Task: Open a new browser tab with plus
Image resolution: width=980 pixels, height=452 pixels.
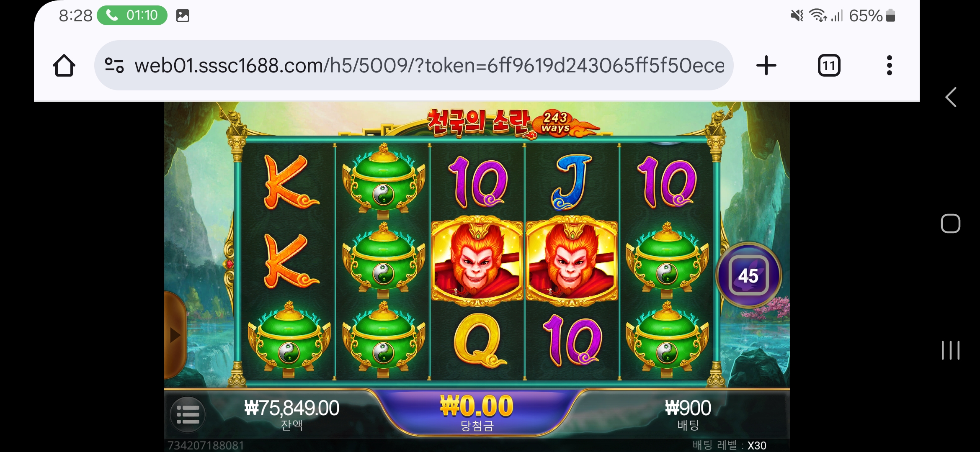Action: [x=766, y=65]
